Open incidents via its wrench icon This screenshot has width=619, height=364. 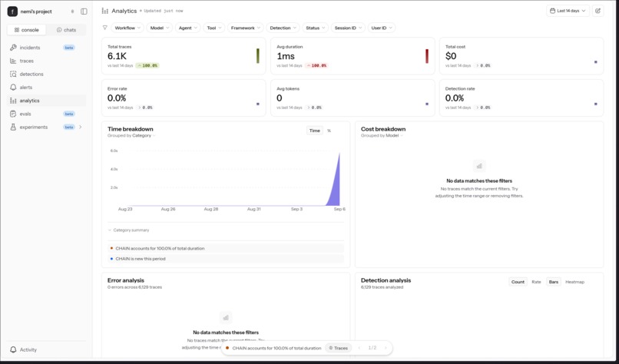[x=13, y=48]
